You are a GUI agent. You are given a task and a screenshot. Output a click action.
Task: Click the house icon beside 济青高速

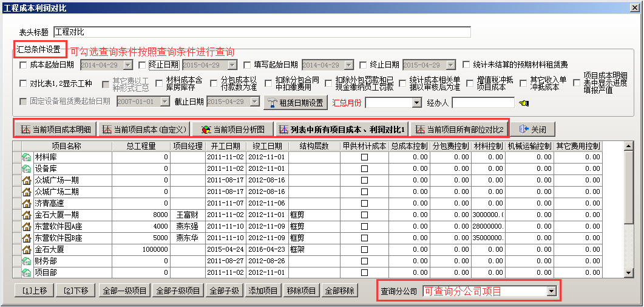27,203
